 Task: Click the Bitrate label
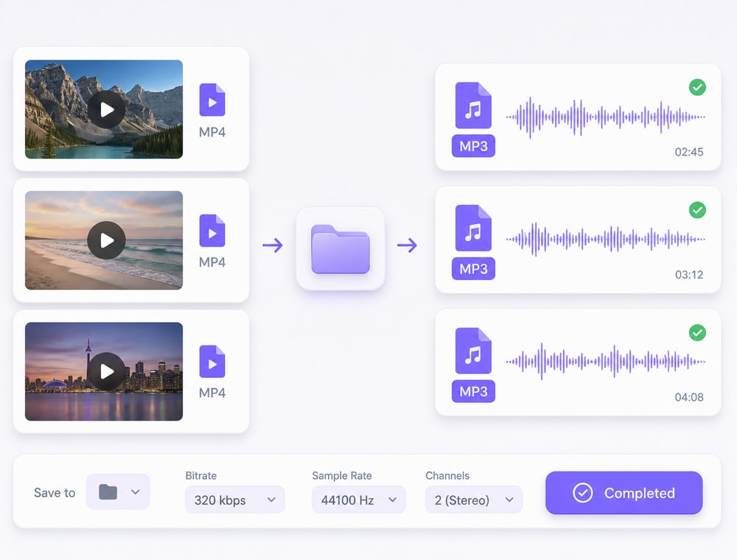pyautogui.click(x=200, y=475)
